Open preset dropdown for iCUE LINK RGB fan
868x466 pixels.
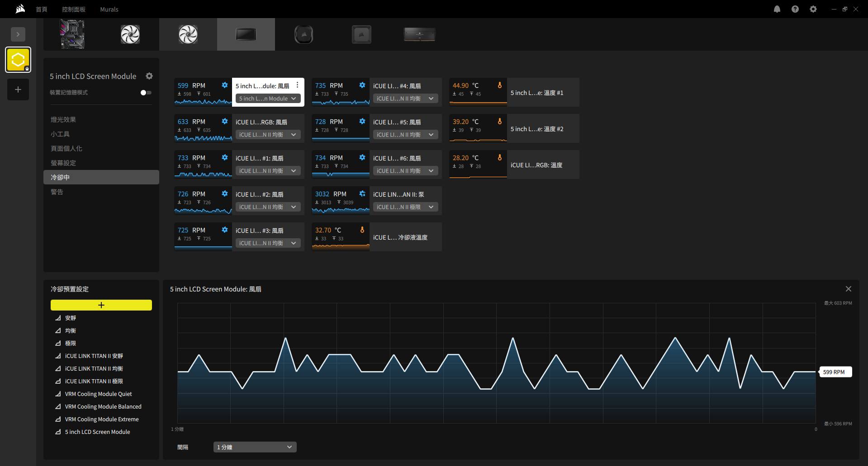[x=268, y=135]
